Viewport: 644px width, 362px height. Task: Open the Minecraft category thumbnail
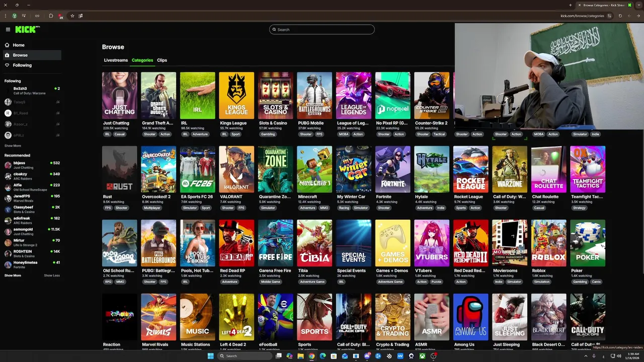[314, 169]
